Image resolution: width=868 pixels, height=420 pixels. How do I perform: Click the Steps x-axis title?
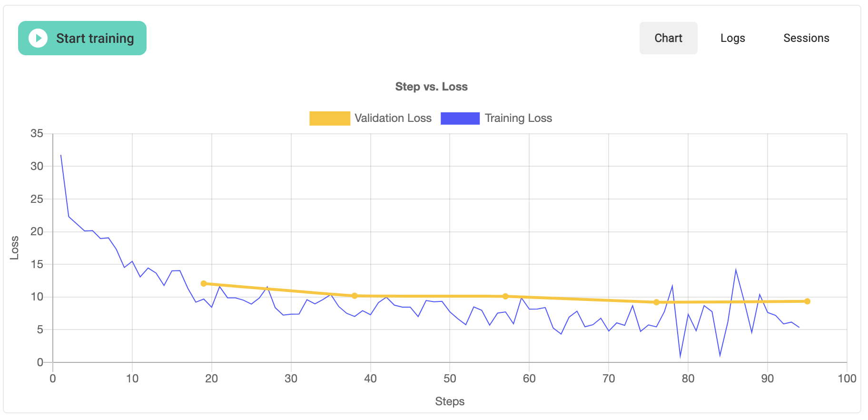450,401
